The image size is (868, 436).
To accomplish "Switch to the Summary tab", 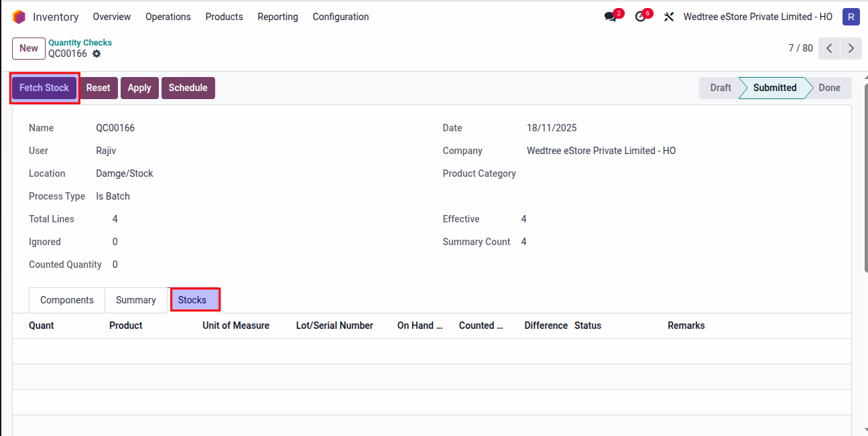I will 135,300.
